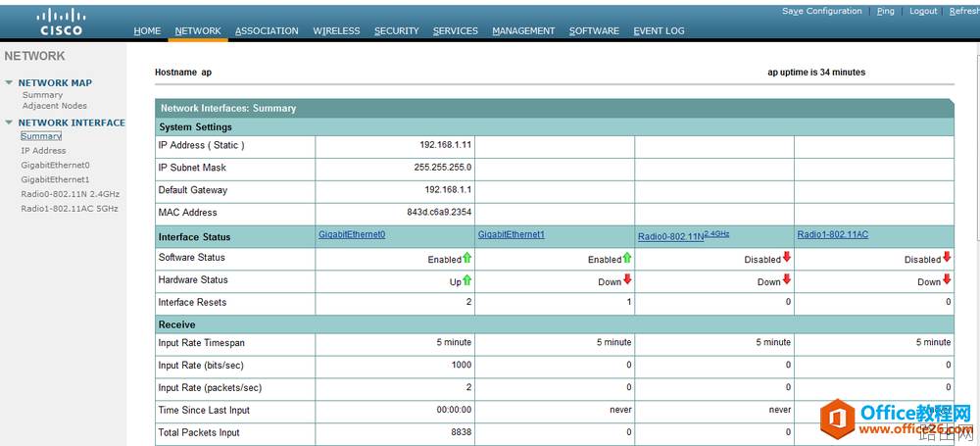Viewport: 980px width, 446px height.
Task: Open IP Address page in sidebar
Action: tap(43, 151)
